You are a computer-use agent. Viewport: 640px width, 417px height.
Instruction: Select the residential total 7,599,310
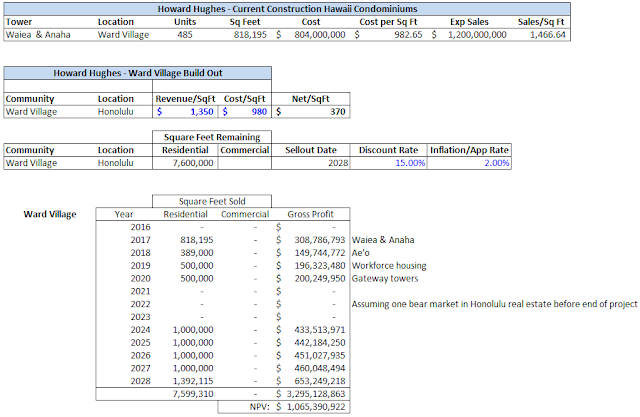193,394
